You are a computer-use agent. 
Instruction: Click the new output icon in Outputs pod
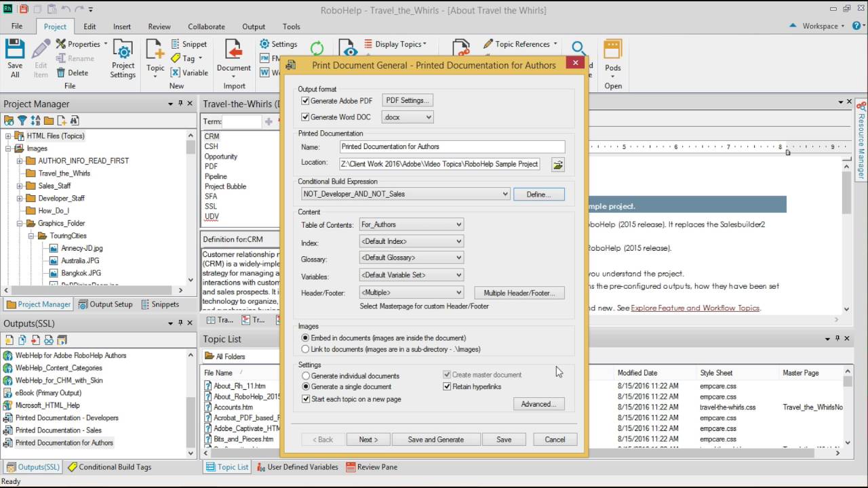9,340
